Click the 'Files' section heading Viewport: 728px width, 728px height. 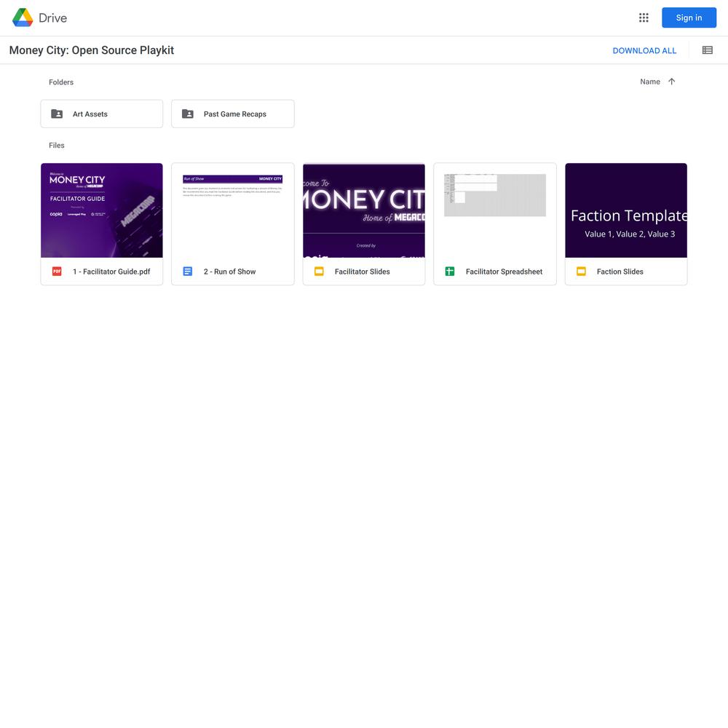tap(57, 146)
